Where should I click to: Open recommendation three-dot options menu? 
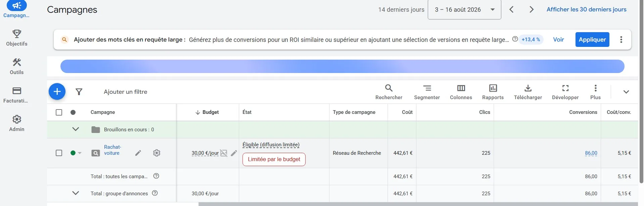pyautogui.click(x=621, y=40)
